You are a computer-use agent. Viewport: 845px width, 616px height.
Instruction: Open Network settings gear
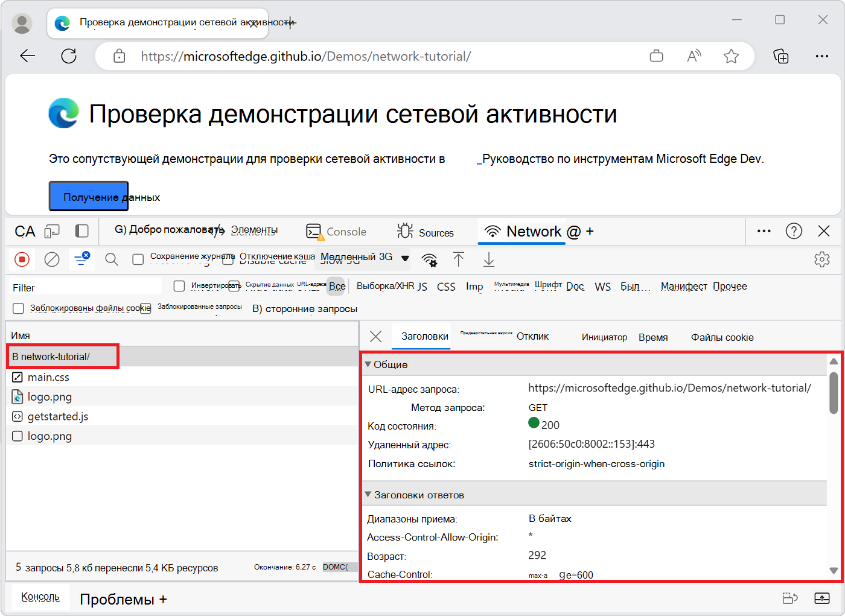click(x=822, y=259)
